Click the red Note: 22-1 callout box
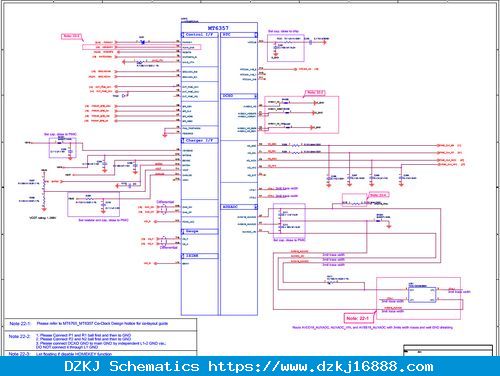 pos(358,318)
